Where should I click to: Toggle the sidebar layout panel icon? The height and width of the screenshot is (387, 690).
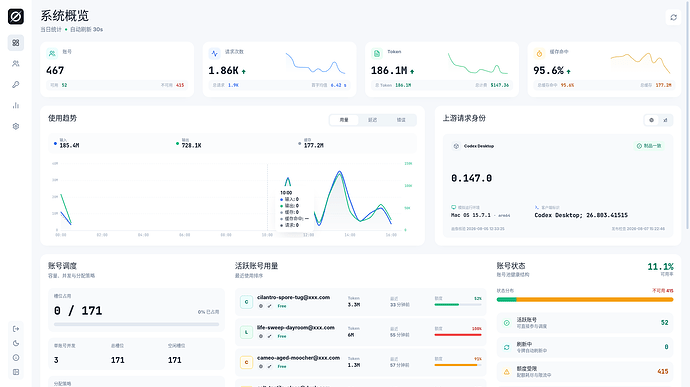coord(16,372)
